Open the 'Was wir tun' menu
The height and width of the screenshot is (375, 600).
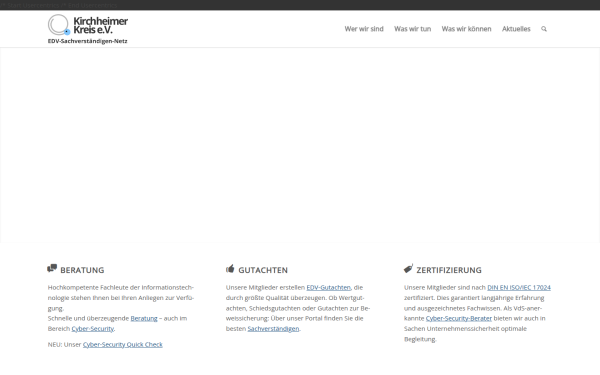tap(412, 29)
